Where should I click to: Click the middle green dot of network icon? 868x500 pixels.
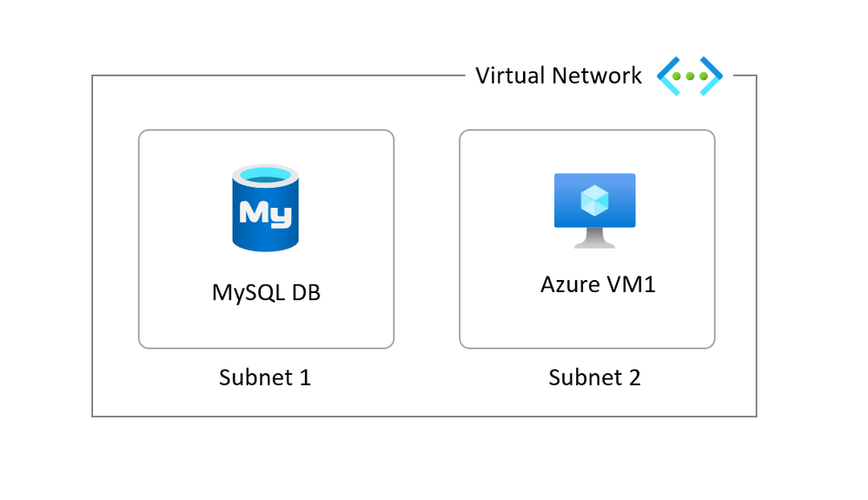(x=690, y=77)
